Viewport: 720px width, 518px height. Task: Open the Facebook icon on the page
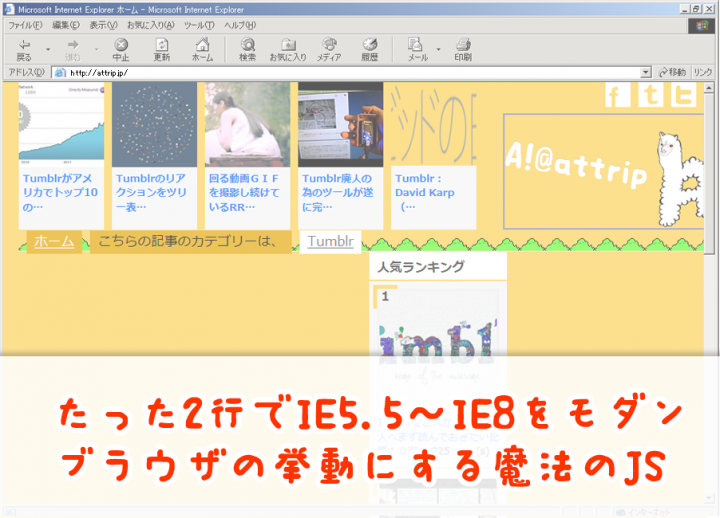pos(617,94)
